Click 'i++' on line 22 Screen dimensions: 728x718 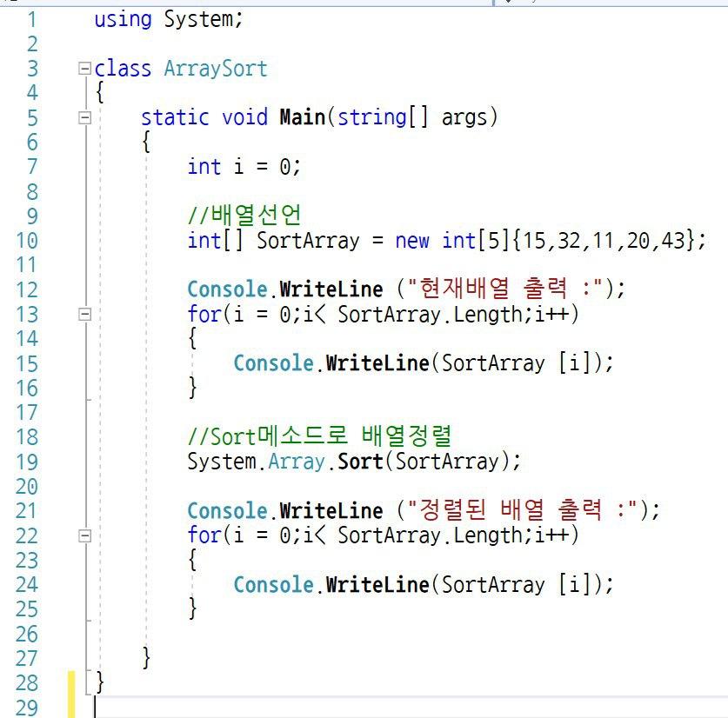[x=552, y=535]
